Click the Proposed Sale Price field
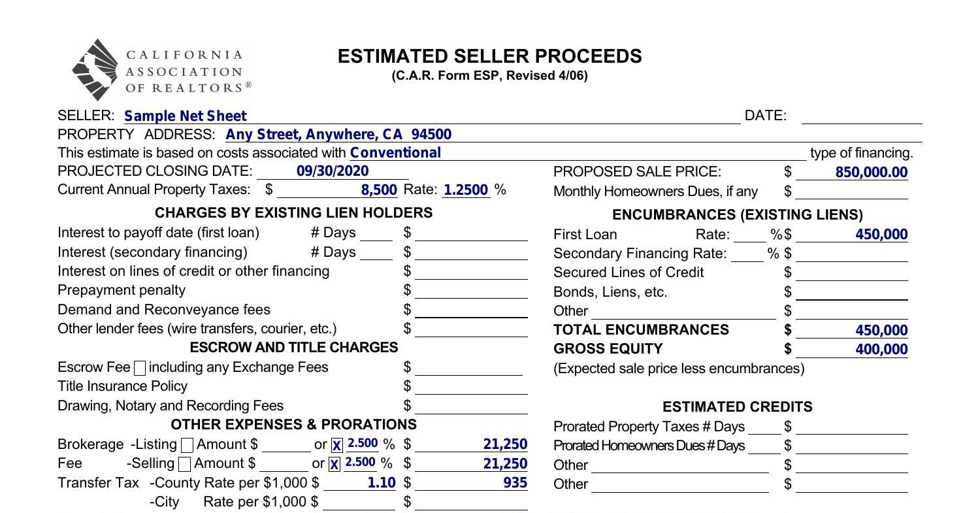This screenshot has width=980, height=513. pyautogui.click(x=851, y=173)
